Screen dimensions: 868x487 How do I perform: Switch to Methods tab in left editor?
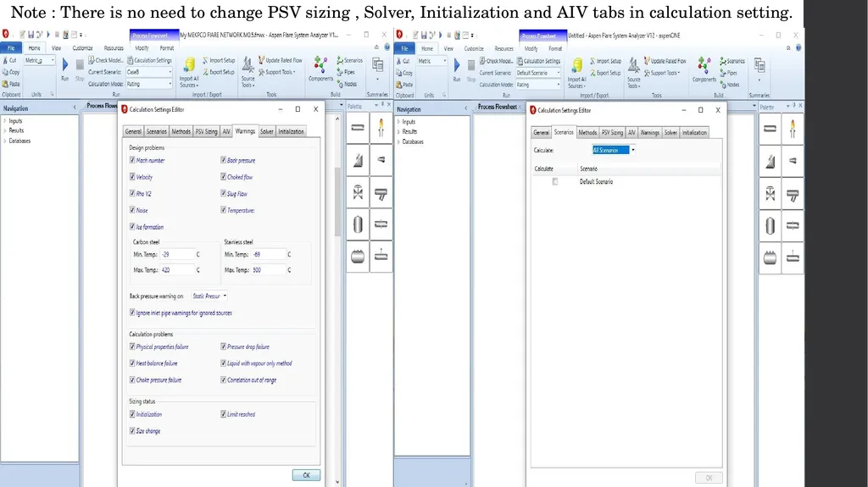pos(181,132)
